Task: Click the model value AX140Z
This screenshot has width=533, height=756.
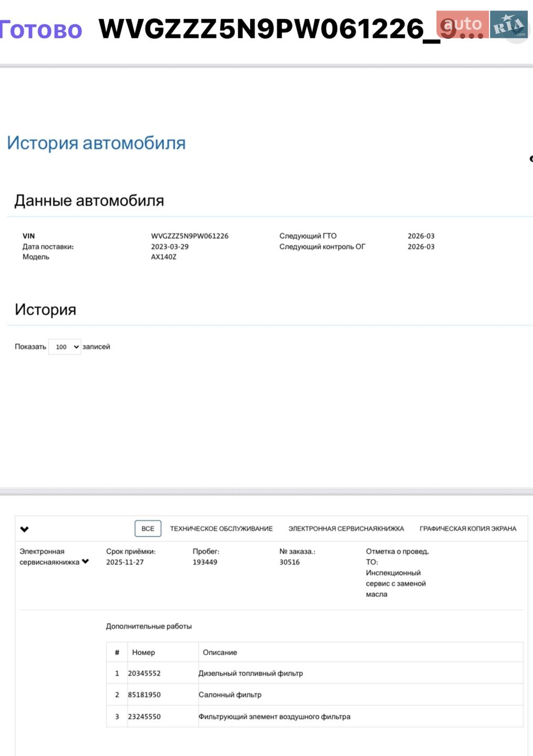Action: (164, 257)
